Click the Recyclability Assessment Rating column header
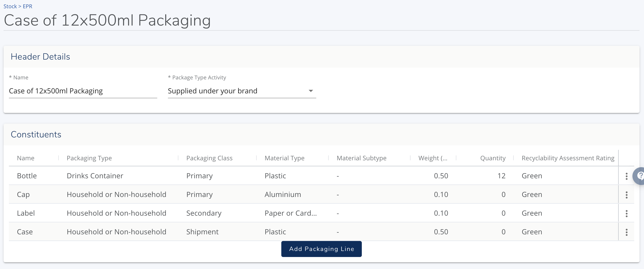 click(x=568, y=158)
